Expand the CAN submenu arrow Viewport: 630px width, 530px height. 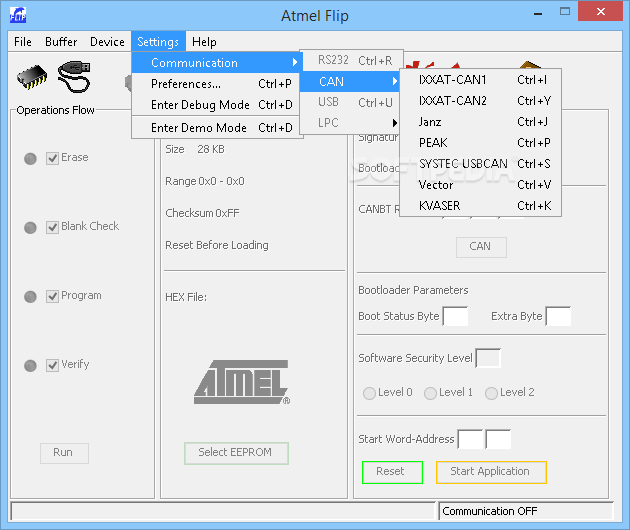pos(395,82)
